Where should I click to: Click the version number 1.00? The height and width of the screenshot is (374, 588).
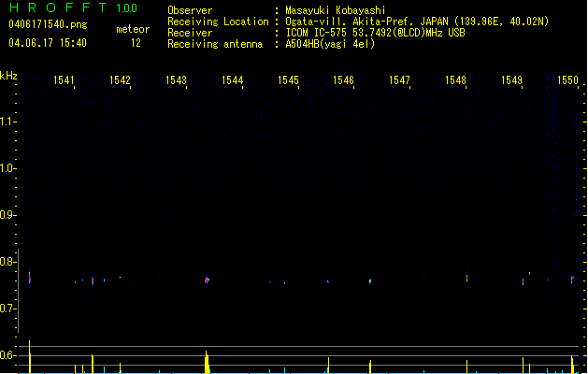tap(127, 8)
